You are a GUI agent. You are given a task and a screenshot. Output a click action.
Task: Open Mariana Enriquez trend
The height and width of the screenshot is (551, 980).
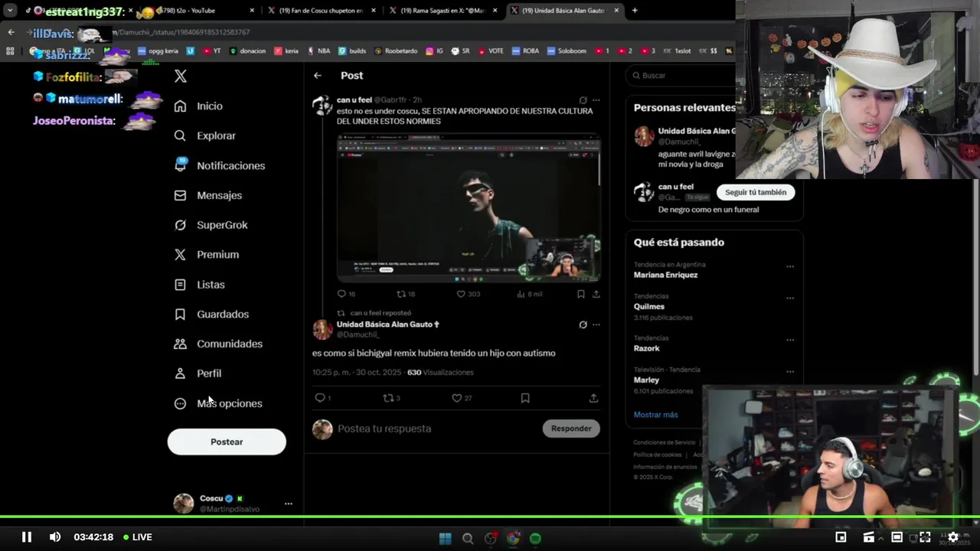click(665, 275)
